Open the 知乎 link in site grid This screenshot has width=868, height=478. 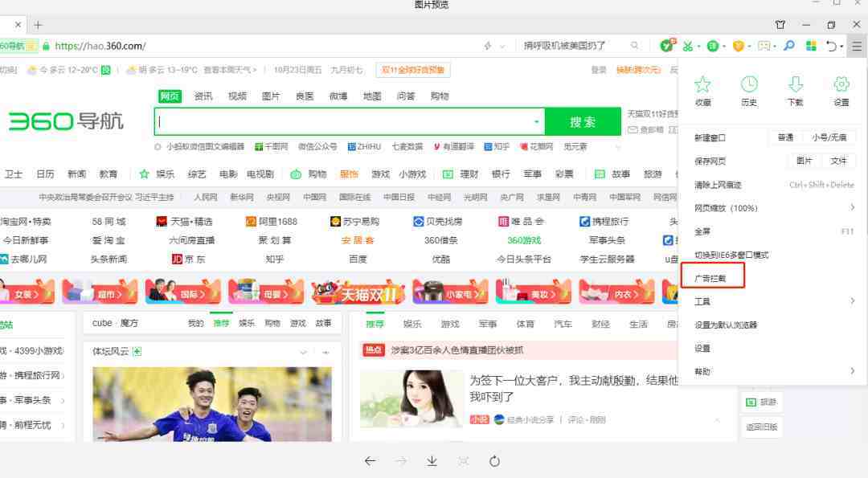[274, 259]
